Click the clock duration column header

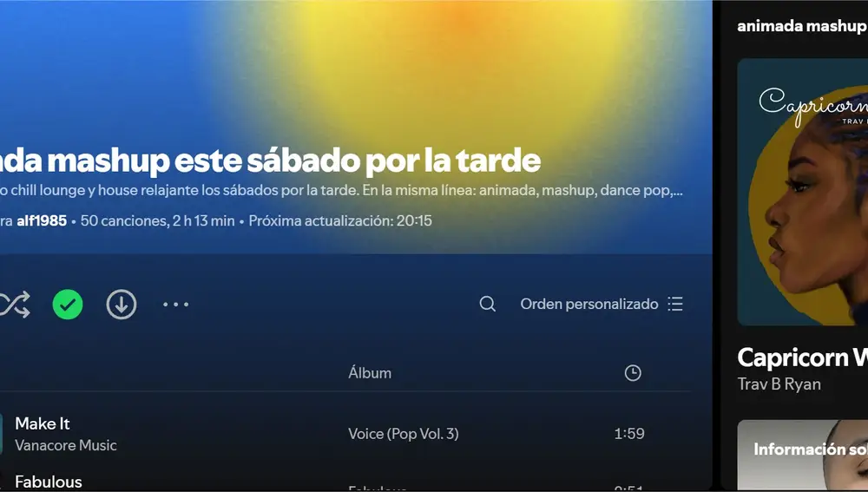click(x=633, y=373)
